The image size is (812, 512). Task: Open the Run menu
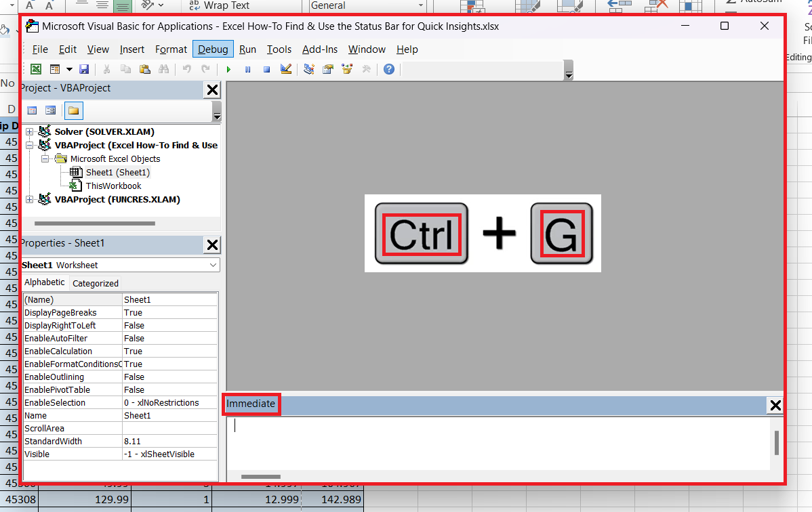tap(247, 49)
